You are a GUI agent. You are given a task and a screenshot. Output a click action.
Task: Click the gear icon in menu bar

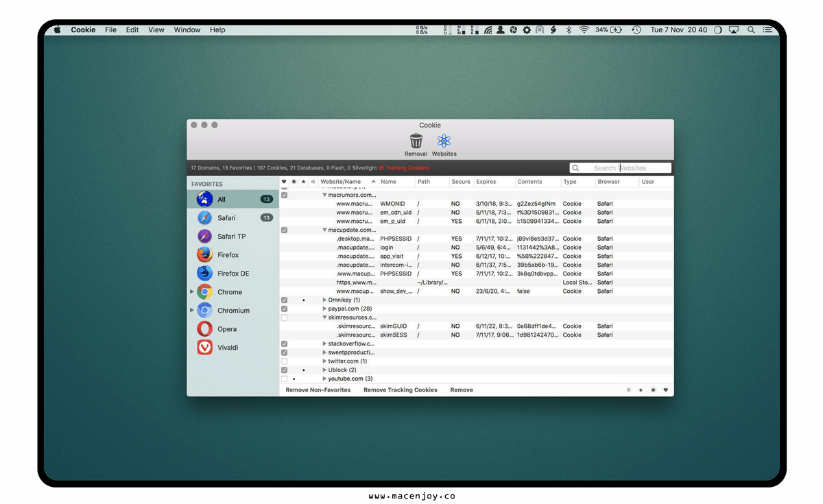click(x=527, y=30)
